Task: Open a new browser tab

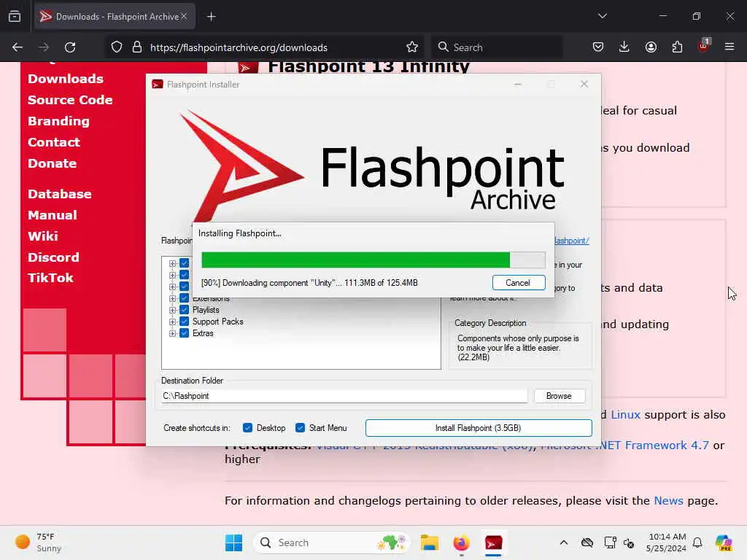Action: click(211, 17)
